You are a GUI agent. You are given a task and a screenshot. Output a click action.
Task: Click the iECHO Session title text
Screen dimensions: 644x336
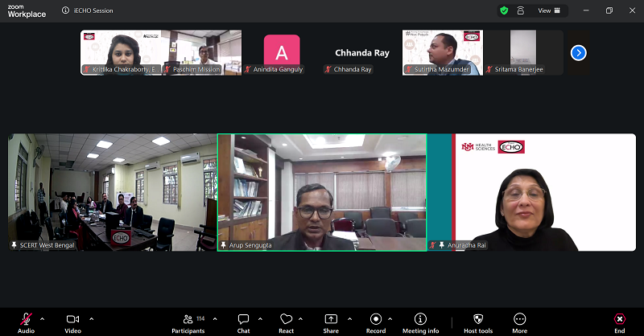click(x=93, y=10)
